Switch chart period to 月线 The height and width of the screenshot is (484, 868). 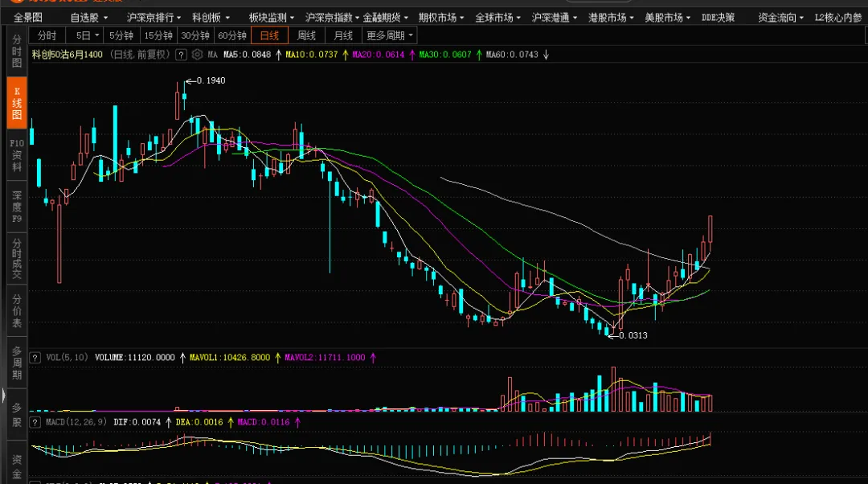pos(343,35)
